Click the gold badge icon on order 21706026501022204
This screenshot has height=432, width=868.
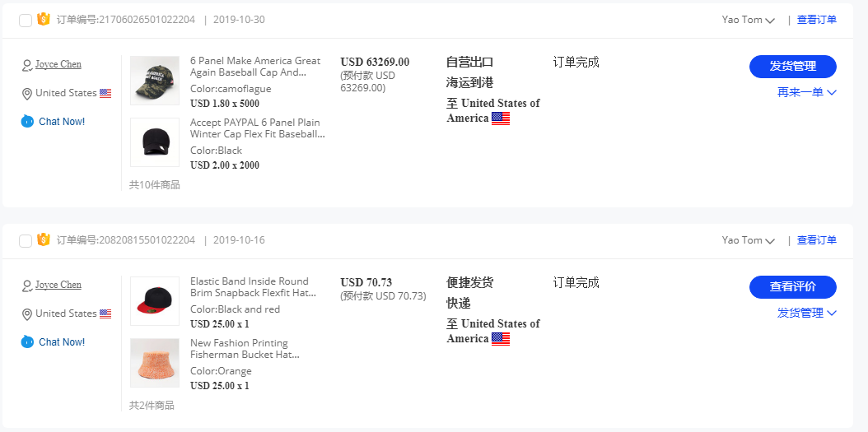coord(44,19)
